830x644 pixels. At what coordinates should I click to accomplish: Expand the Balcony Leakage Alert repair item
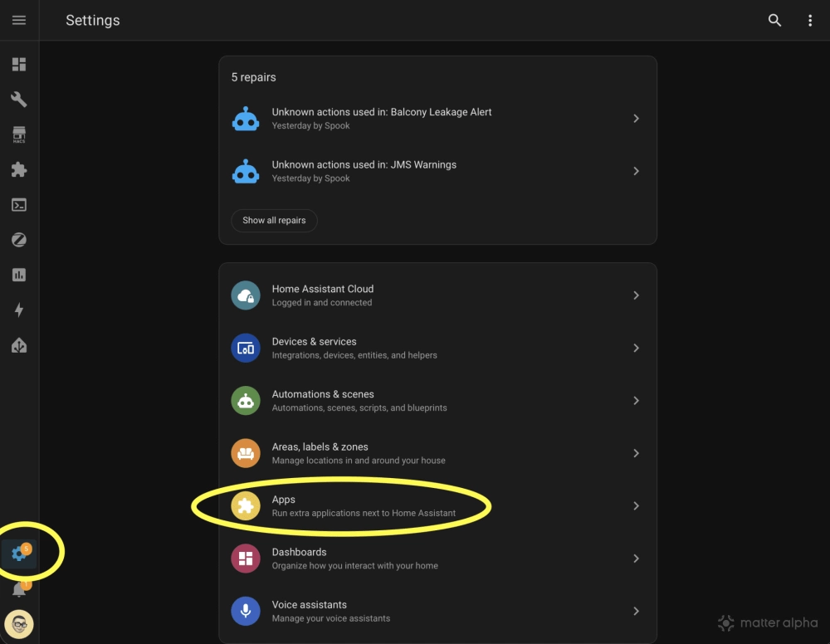(437, 118)
